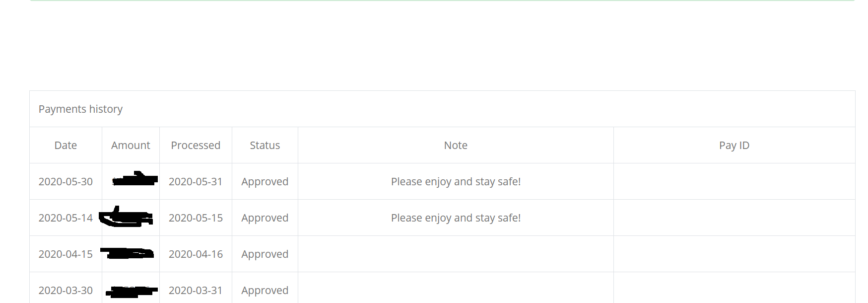
Task: Click Approved status for 2020-04-15 payment
Action: point(265,254)
